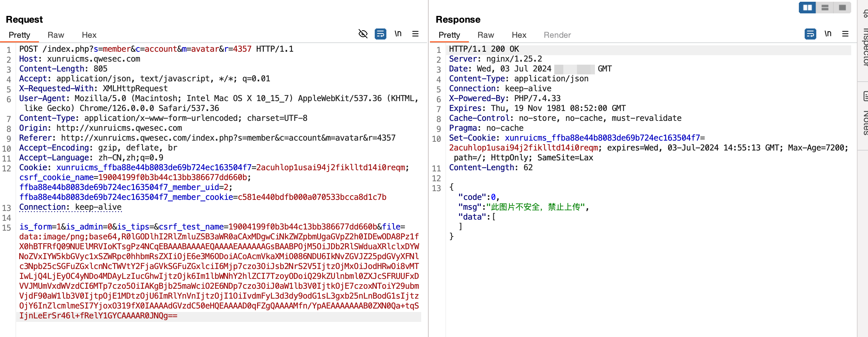This screenshot has height=337, width=868.
Task: Switch Response view to Pretty tab
Action: point(449,35)
